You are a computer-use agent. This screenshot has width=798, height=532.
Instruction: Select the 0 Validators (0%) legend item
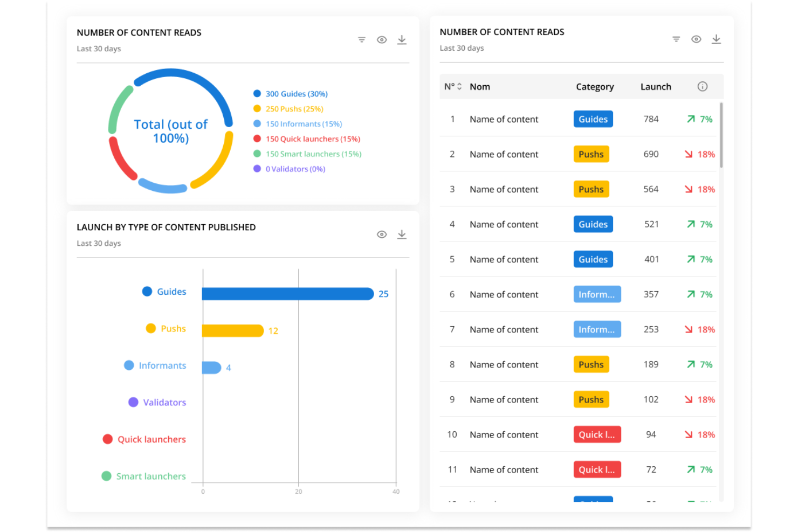295,169
